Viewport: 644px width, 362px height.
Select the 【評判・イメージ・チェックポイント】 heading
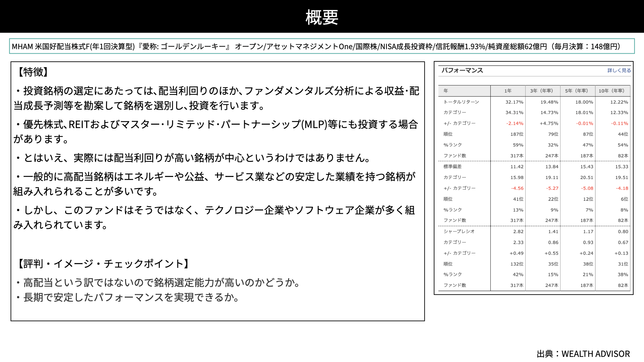tap(103, 264)
